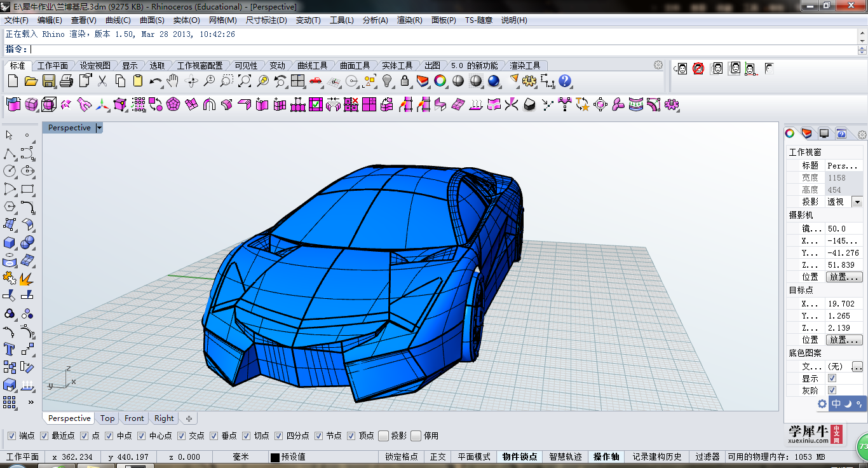Toggle 智慧轨迹 in the status bar
This screenshot has height=468, width=868.
pyautogui.click(x=565, y=457)
